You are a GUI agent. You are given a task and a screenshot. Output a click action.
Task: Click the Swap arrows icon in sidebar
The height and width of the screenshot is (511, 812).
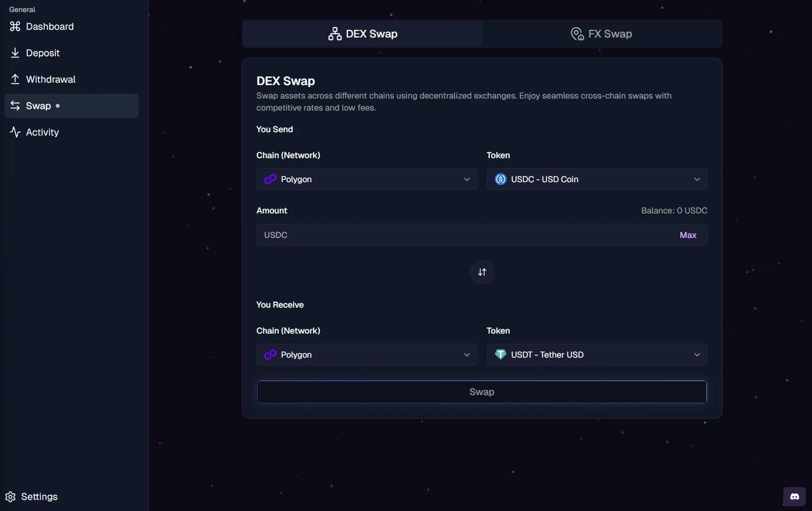pyautogui.click(x=15, y=106)
